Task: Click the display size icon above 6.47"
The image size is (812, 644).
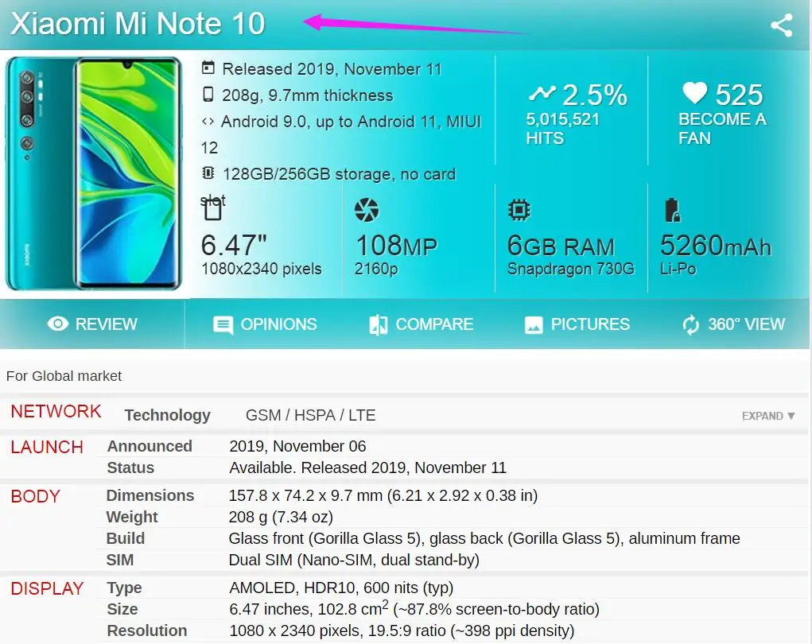Action: (212, 209)
